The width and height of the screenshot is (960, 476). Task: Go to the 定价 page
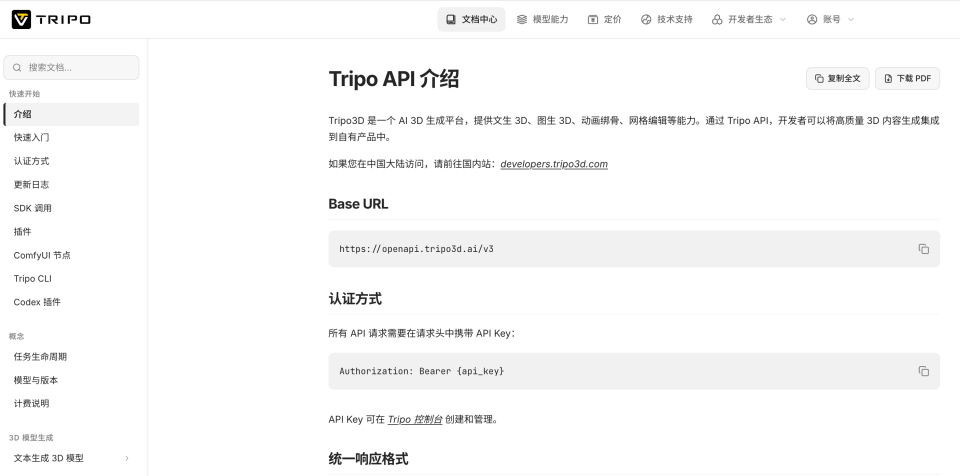click(605, 20)
